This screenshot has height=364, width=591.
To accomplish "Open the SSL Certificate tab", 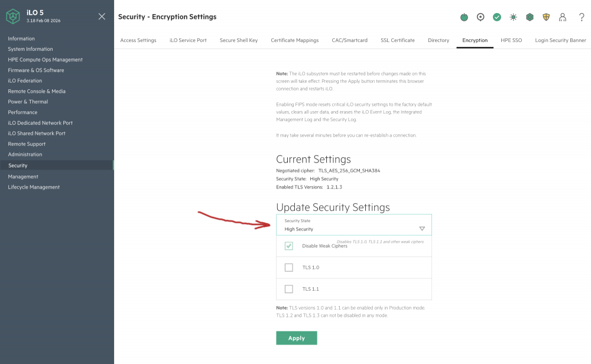I will [398, 40].
